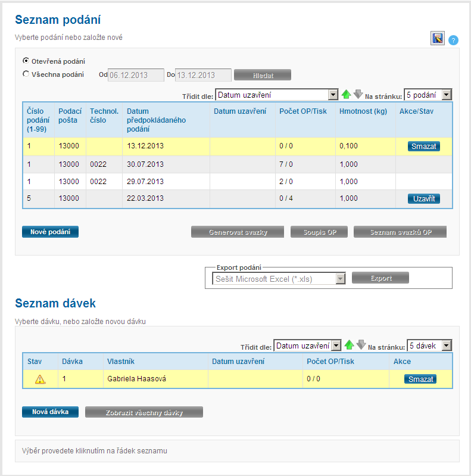The image size is (471, 476).
Task: Sort submissions descending with gray down arrow
Action: point(358,94)
